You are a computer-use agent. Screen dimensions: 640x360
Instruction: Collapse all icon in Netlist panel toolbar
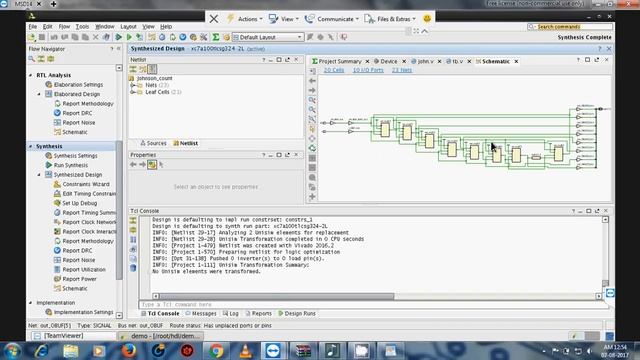pyautogui.click(x=133, y=69)
